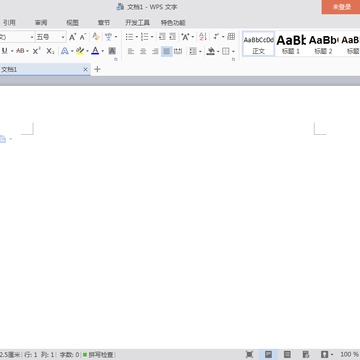Screen dimensions: 360x360
Task: Increase font size with the A+ icon
Action: pyautogui.click(x=72, y=37)
